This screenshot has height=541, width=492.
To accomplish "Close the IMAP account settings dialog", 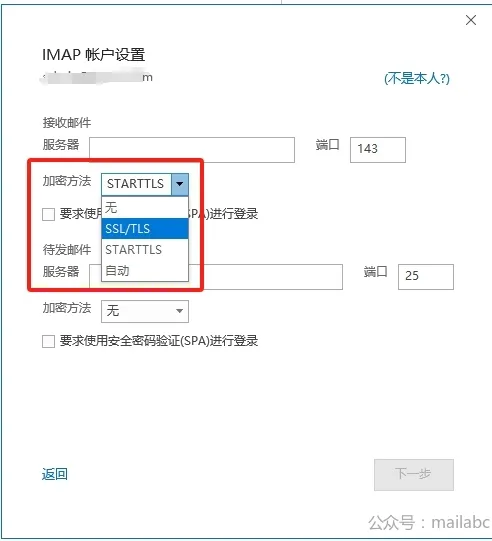I will 471,20.
